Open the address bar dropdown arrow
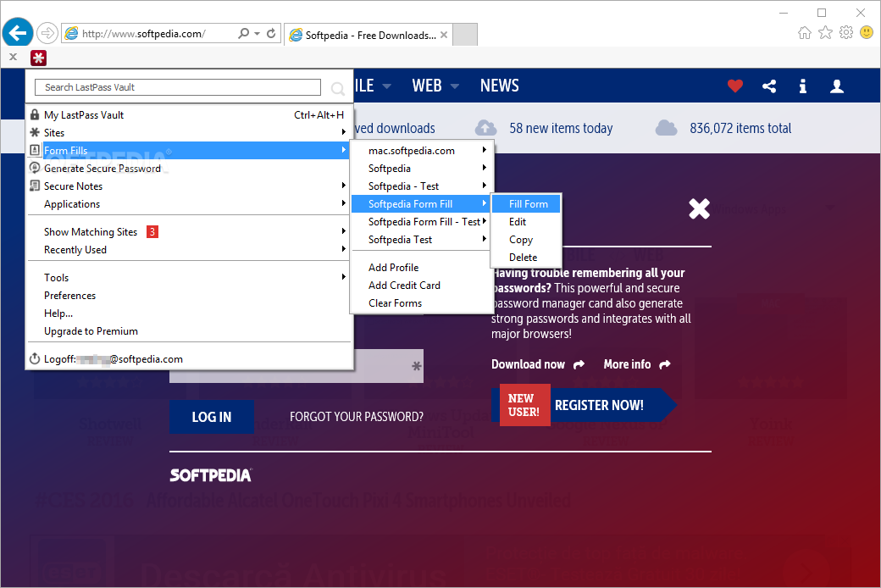The width and height of the screenshot is (881, 588). [257, 34]
